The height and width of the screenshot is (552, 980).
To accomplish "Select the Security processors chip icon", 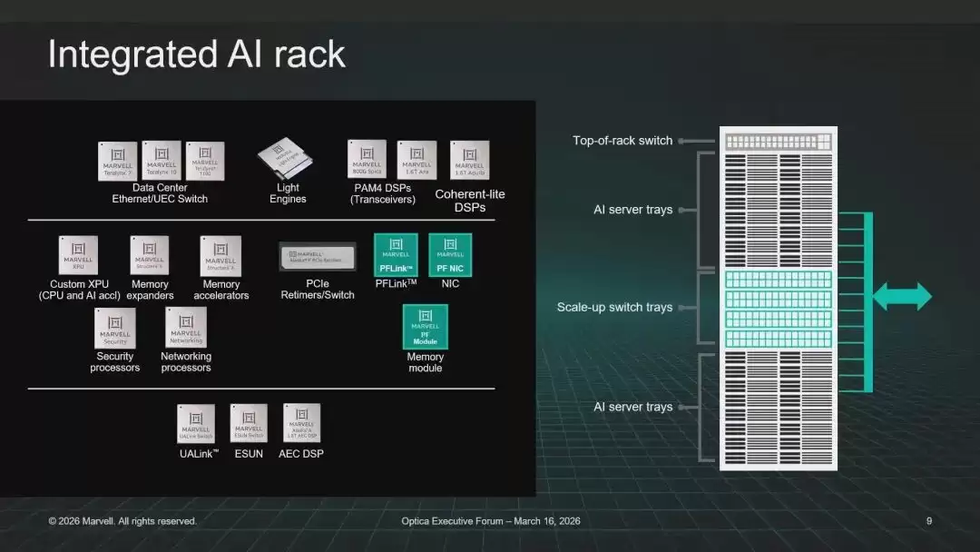I will pyautogui.click(x=115, y=328).
